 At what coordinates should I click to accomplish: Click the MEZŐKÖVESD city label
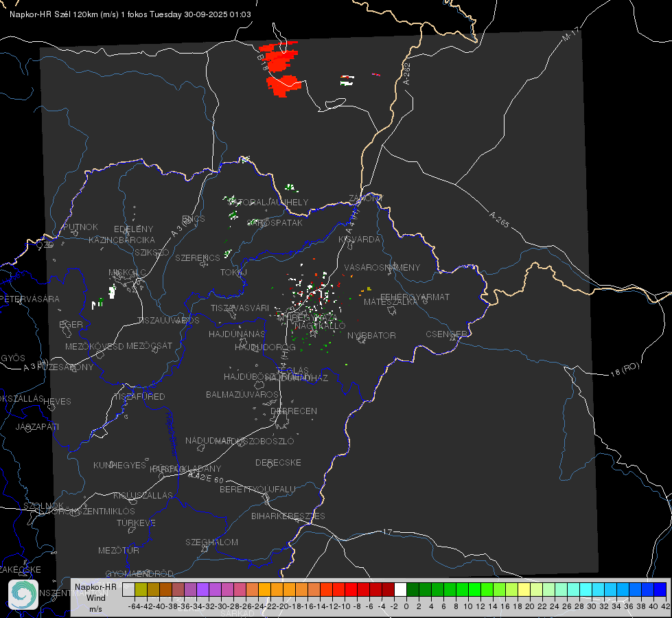click(x=94, y=347)
